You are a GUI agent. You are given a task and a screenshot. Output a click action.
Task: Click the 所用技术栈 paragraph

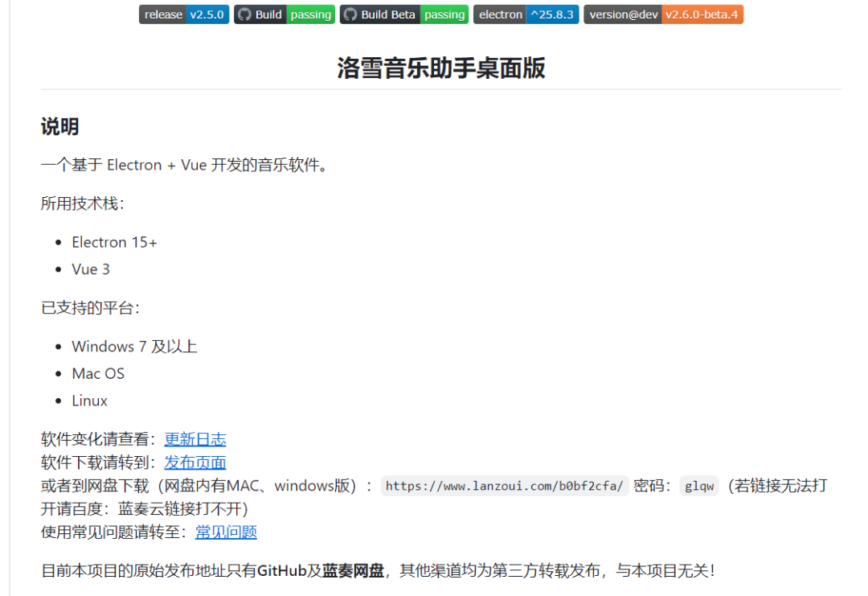(83, 203)
